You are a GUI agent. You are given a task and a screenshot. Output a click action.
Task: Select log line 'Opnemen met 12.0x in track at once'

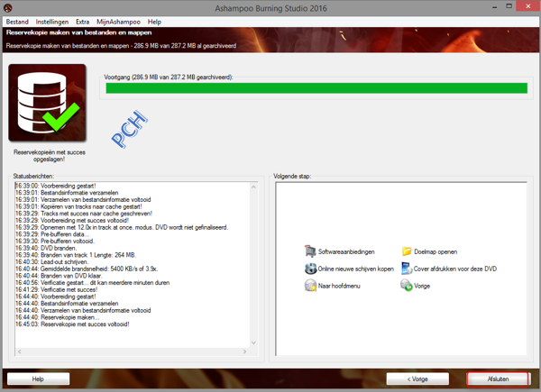[x=122, y=227]
